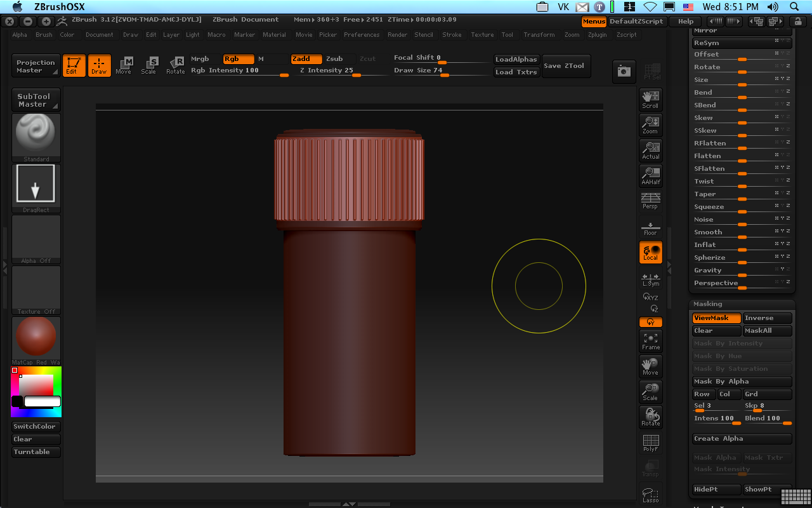This screenshot has width=812, height=508.
Task: Select the Scale tool in top toolbar
Action: point(150,65)
